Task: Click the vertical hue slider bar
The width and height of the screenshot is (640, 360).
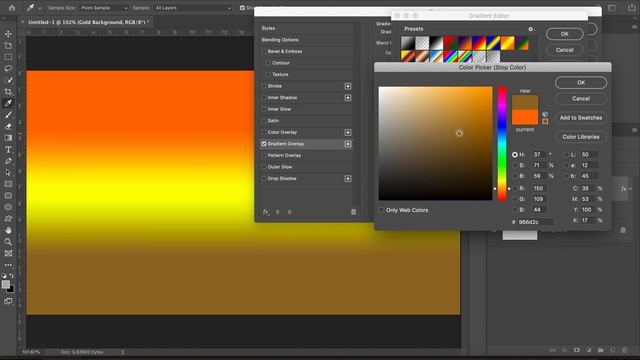Action: 502,143
